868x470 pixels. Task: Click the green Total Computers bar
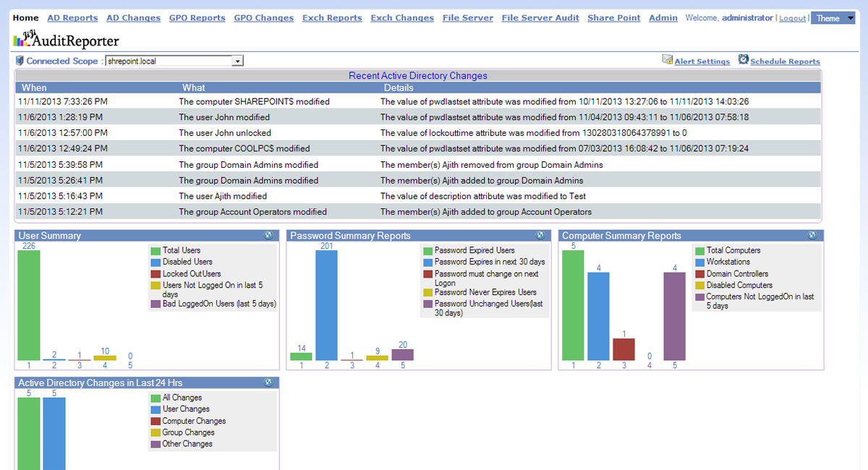point(573,305)
